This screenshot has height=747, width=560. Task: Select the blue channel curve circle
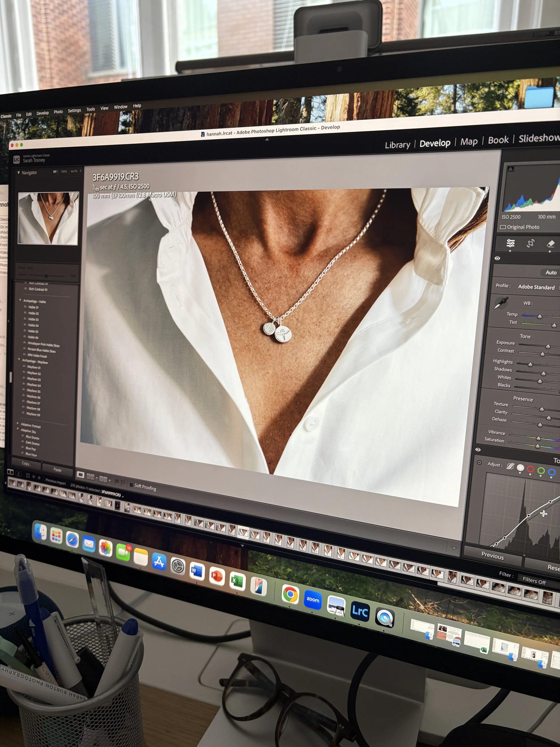(x=551, y=472)
